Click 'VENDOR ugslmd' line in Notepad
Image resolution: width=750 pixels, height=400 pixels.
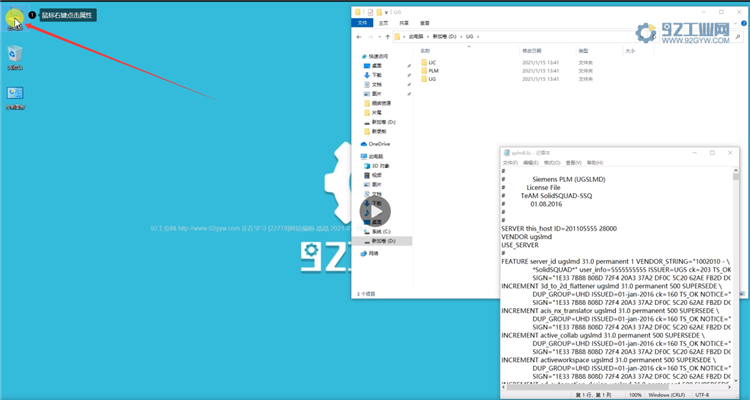coord(526,237)
